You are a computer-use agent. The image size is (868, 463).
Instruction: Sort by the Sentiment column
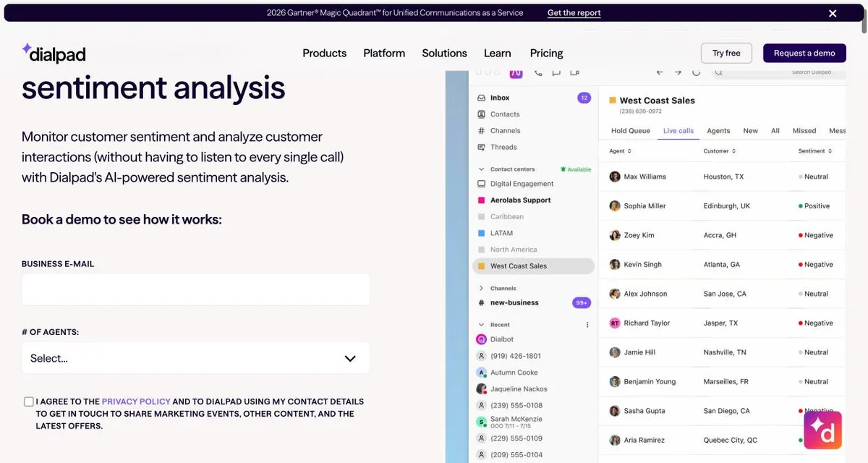[x=815, y=151]
